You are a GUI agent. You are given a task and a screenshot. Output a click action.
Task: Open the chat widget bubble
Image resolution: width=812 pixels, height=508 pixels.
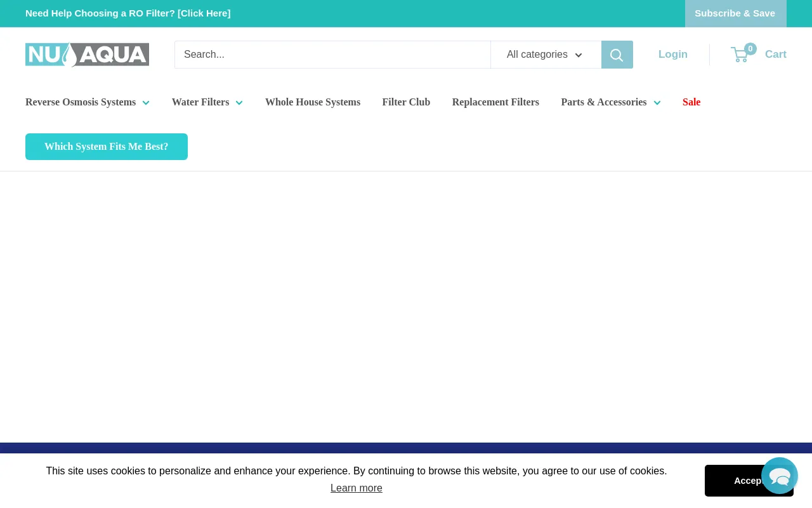click(780, 476)
